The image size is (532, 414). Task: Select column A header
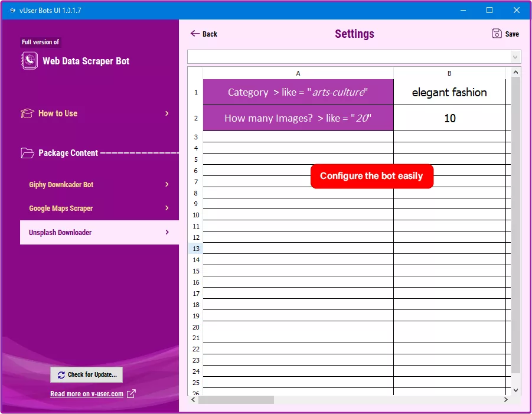pyautogui.click(x=298, y=73)
